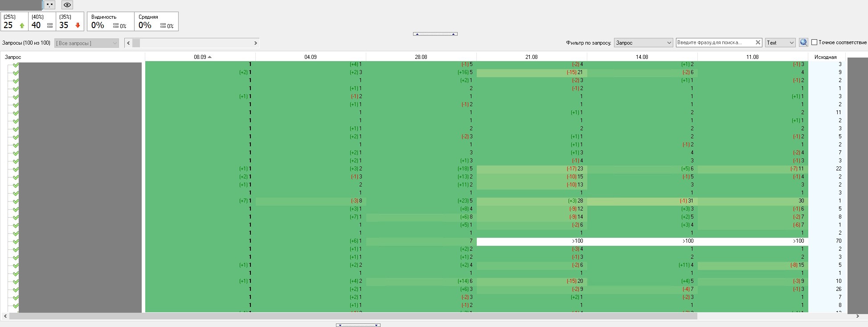This screenshot has height=327, width=868.
Task: Click the (+14) 6 cell
Action: point(421,281)
